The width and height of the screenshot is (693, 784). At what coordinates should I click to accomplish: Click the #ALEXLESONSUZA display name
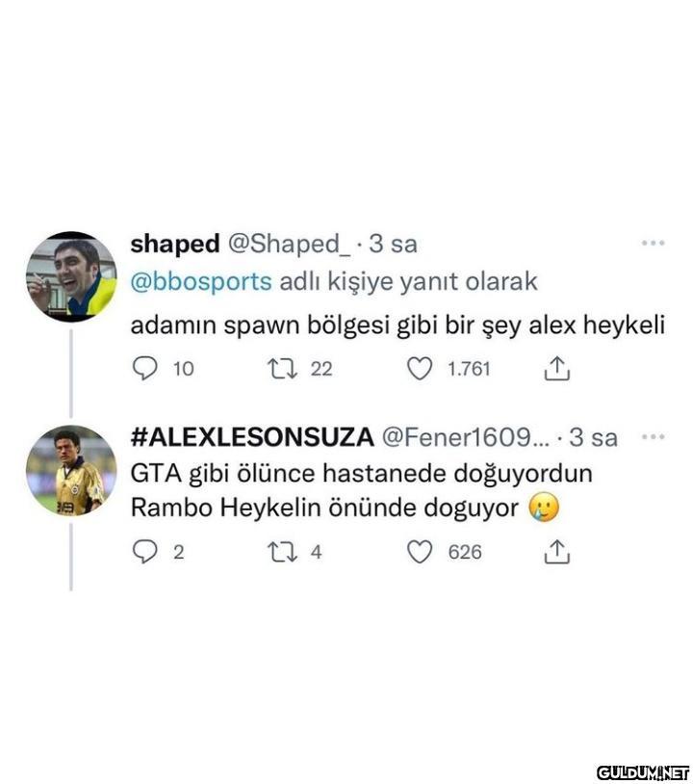pos(252,437)
